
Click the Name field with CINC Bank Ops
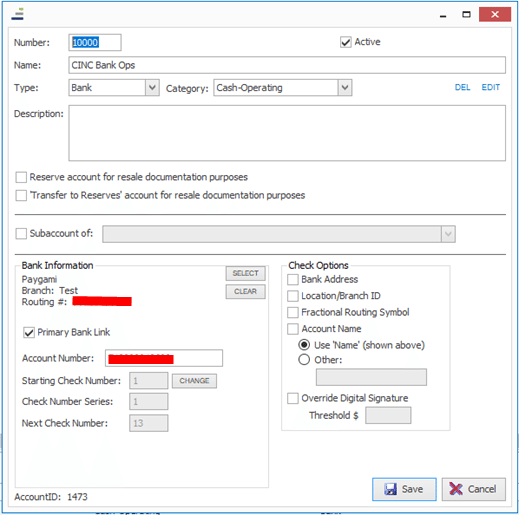pos(287,65)
